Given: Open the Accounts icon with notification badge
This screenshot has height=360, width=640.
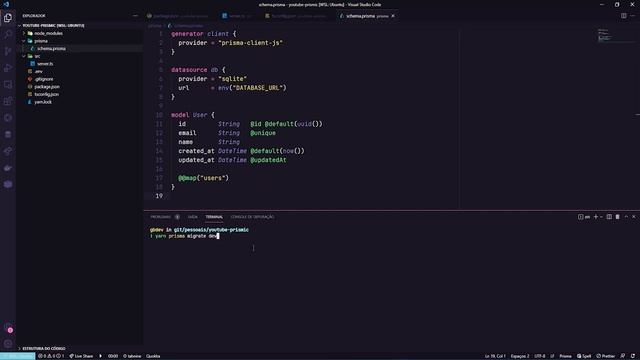Looking at the screenshot, I should [8, 327].
